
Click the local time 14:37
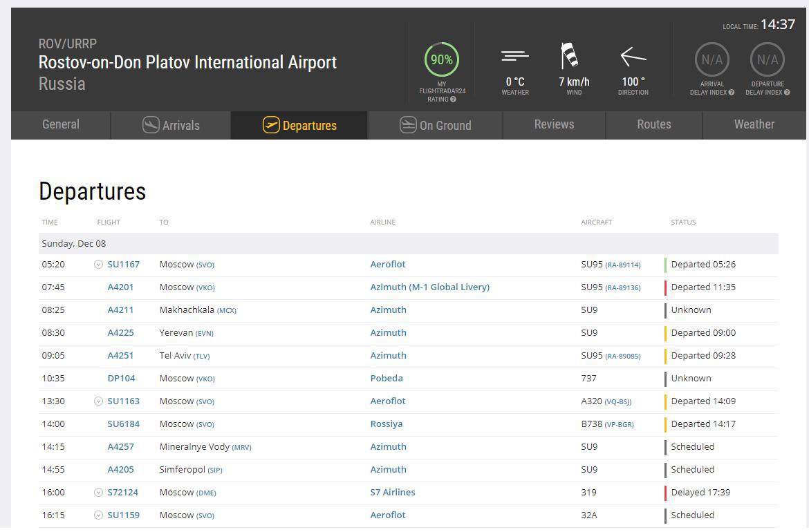(777, 24)
